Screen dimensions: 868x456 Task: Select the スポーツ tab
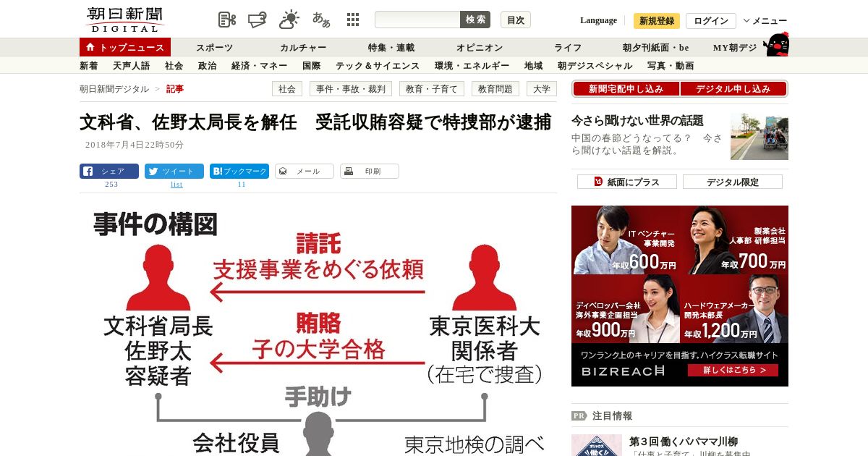pyautogui.click(x=215, y=48)
